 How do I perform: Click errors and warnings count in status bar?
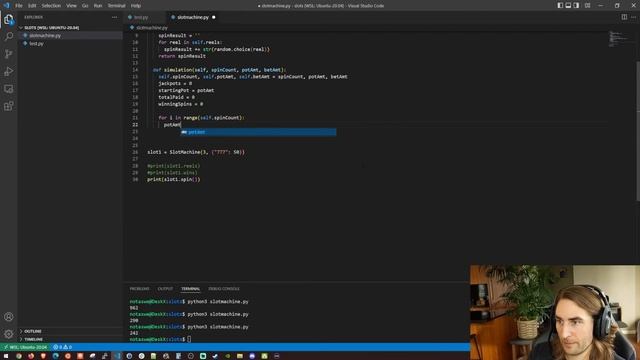62,347
